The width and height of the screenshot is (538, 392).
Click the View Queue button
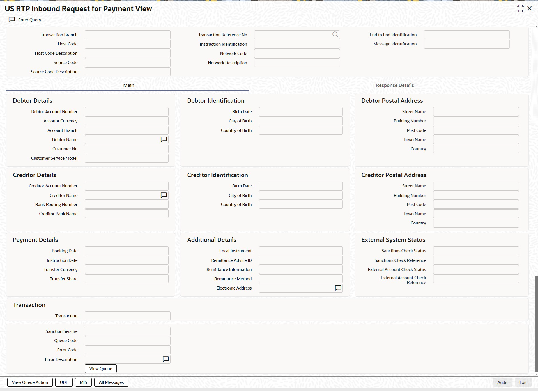click(x=101, y=368)
